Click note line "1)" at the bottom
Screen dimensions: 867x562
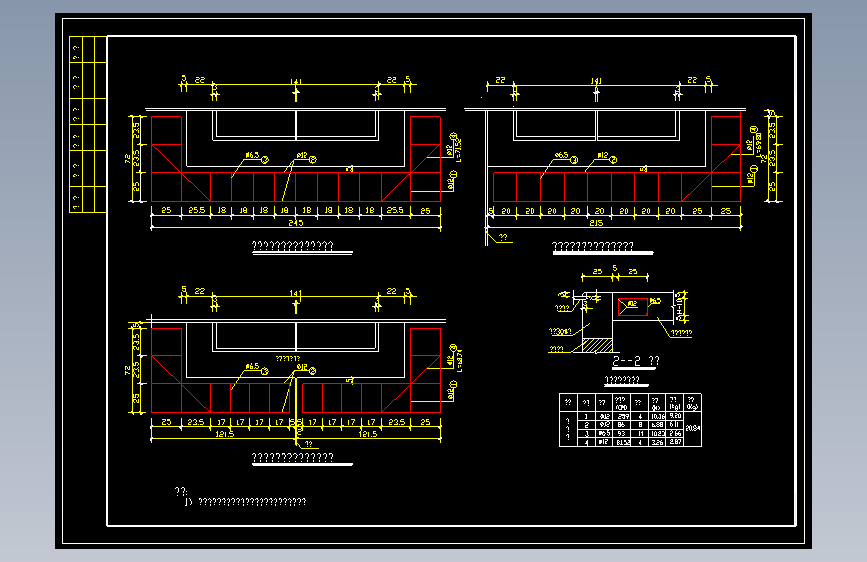pos(246,502)
